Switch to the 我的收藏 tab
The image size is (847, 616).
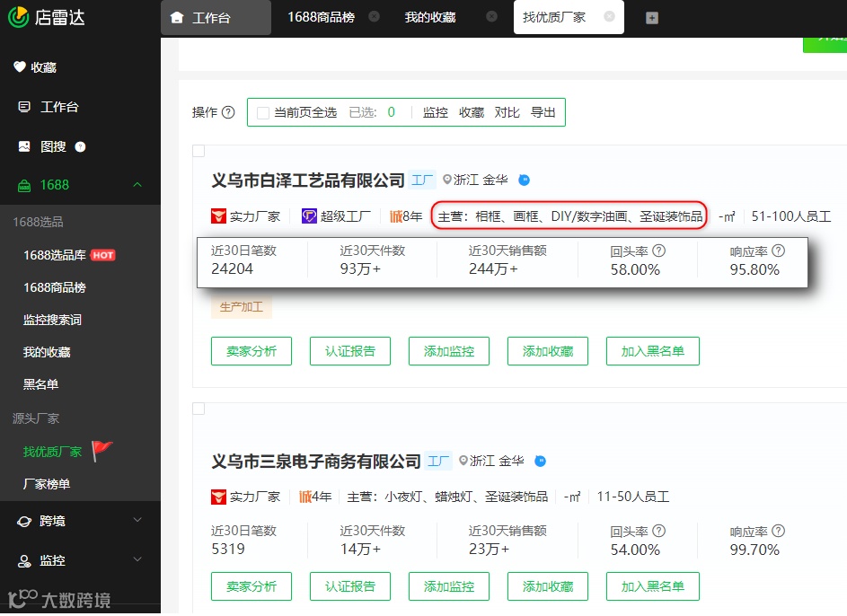click(430, 17)
